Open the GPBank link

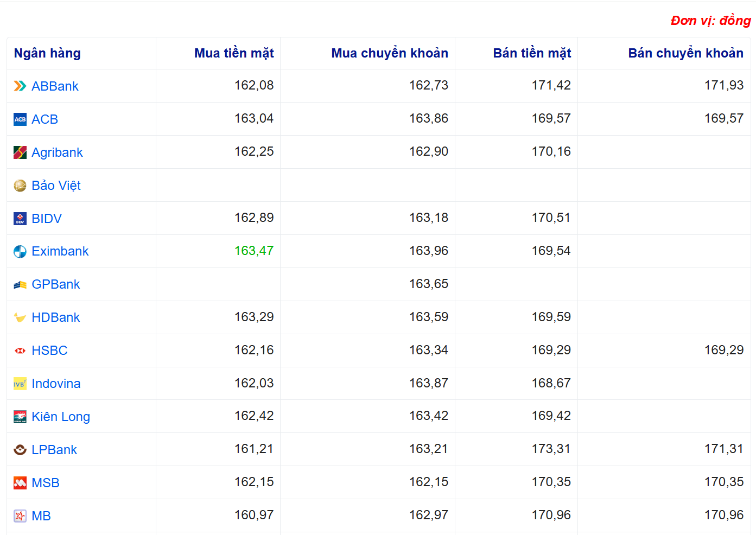[55, 284]
